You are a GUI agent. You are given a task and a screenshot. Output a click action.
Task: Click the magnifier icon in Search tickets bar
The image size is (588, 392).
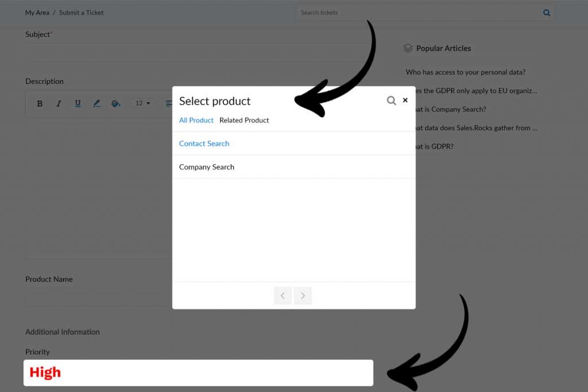(x=546, y=13)
